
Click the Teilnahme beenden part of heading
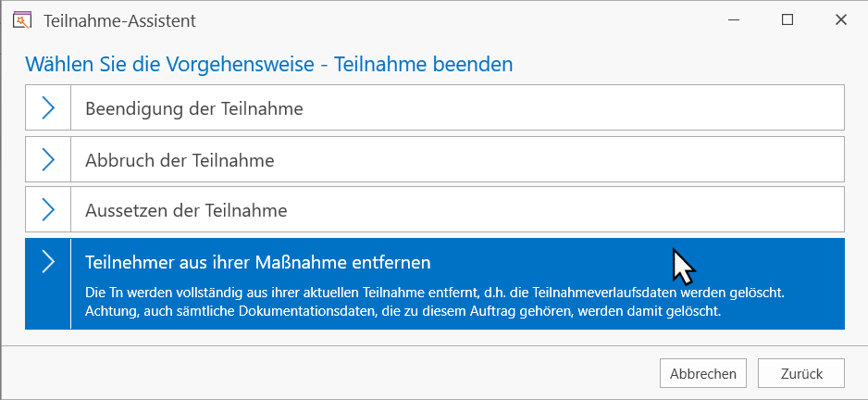click(424, 64)
